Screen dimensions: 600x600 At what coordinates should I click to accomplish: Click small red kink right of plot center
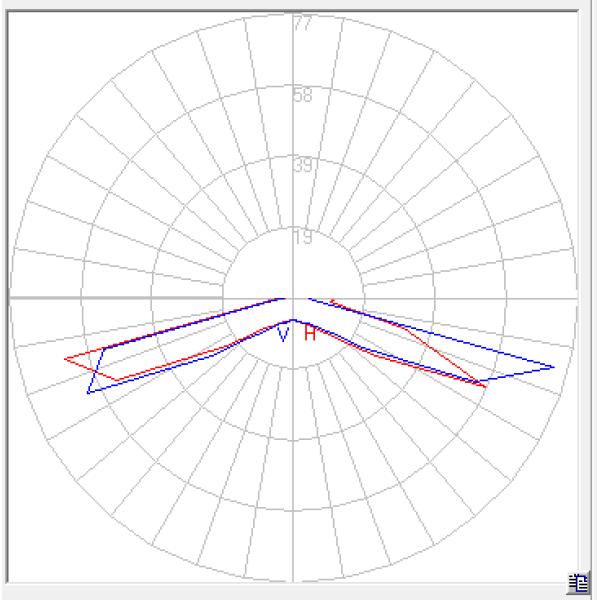[x=333, y=301]
